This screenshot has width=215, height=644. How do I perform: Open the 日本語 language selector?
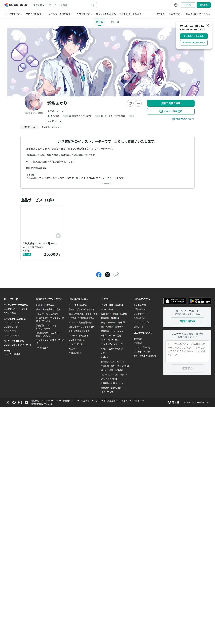pyautogui.click(x=173, y=403)
